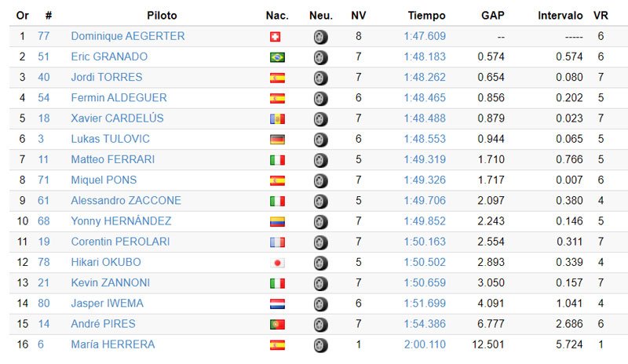The image size is (628, 364).
Task: Open rider Dominique AEGERTER's profile link
Action: (128, 36)
